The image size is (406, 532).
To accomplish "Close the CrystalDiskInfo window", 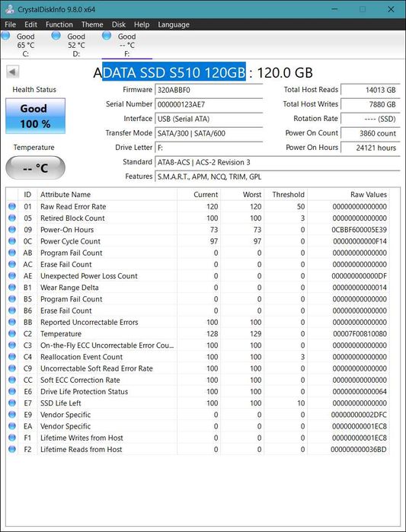I will point(391,9).
